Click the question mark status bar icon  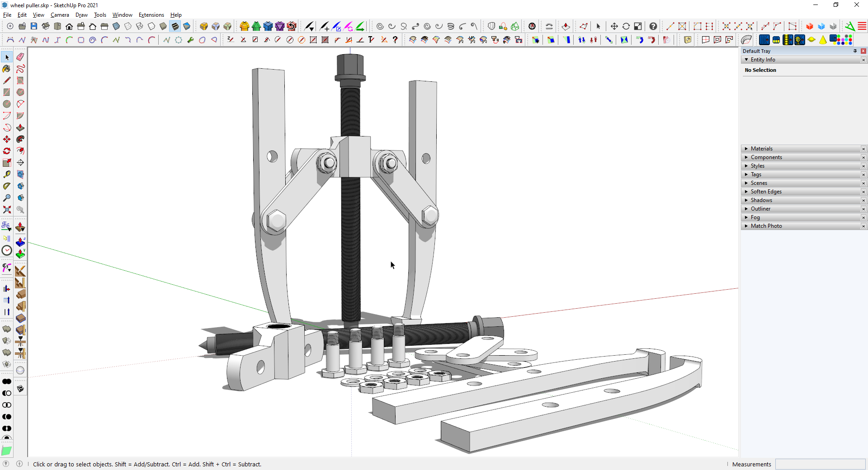6,464
